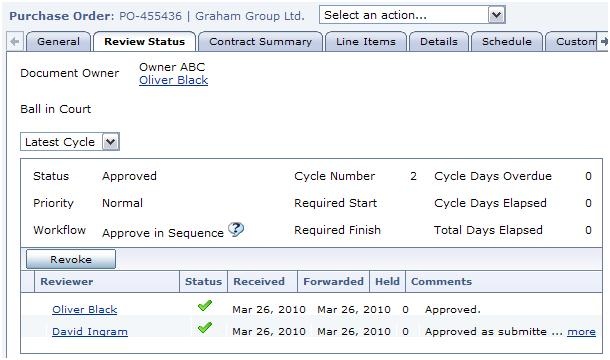Click the Revoke button
The width and height of the screenshot is (610, 360).
click(x=71, y=259)
